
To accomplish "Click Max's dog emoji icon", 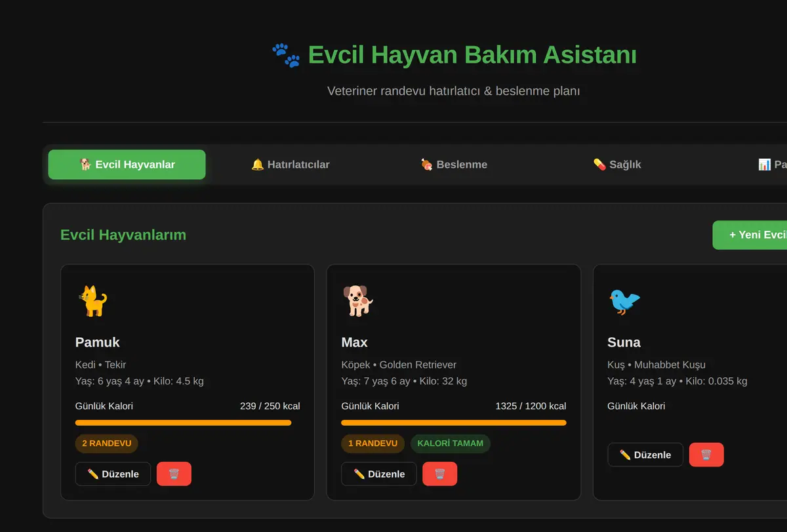I will tap(357, 301).
